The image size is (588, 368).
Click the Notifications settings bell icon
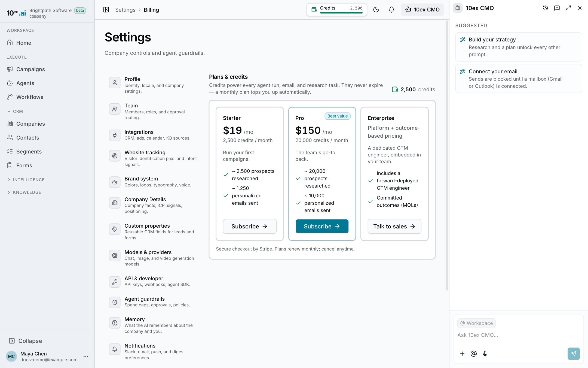point(115,349)
